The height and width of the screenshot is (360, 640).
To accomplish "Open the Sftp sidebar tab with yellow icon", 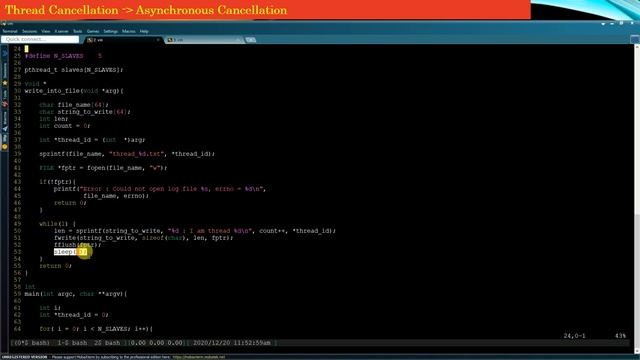I will pyautogui.click(x=5, y=142).
